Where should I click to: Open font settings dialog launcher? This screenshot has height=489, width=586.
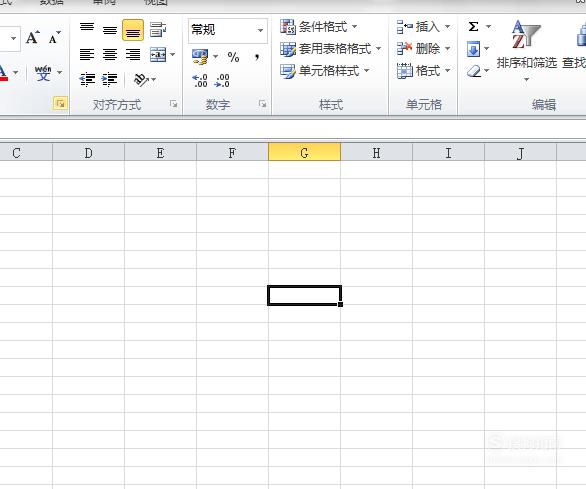click(60, 103)
